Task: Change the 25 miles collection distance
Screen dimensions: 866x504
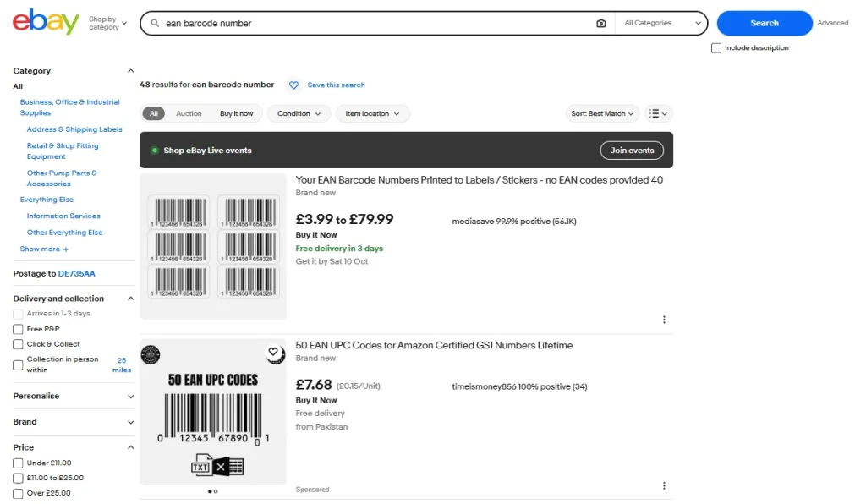Action: pyautogui.click(x=122, y=364)
